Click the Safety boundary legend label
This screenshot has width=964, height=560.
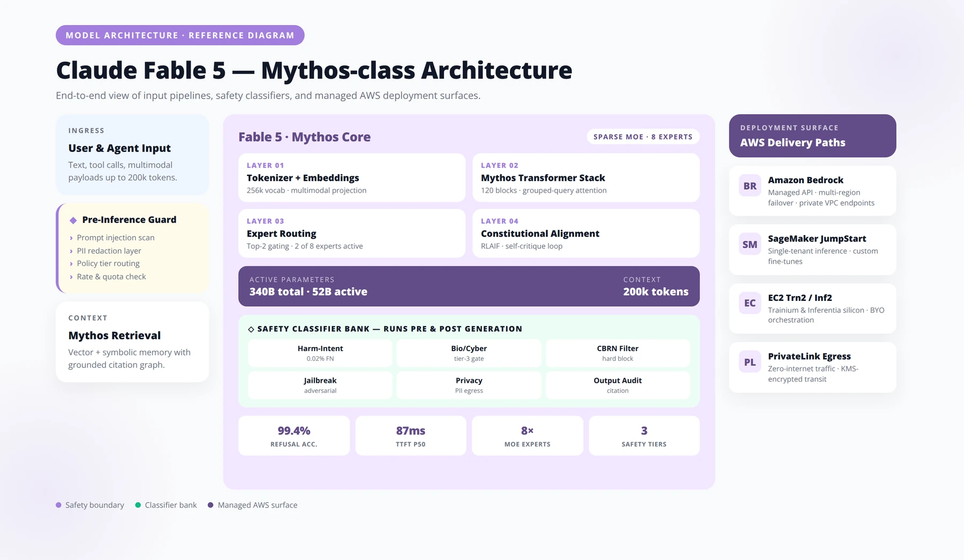95,505
